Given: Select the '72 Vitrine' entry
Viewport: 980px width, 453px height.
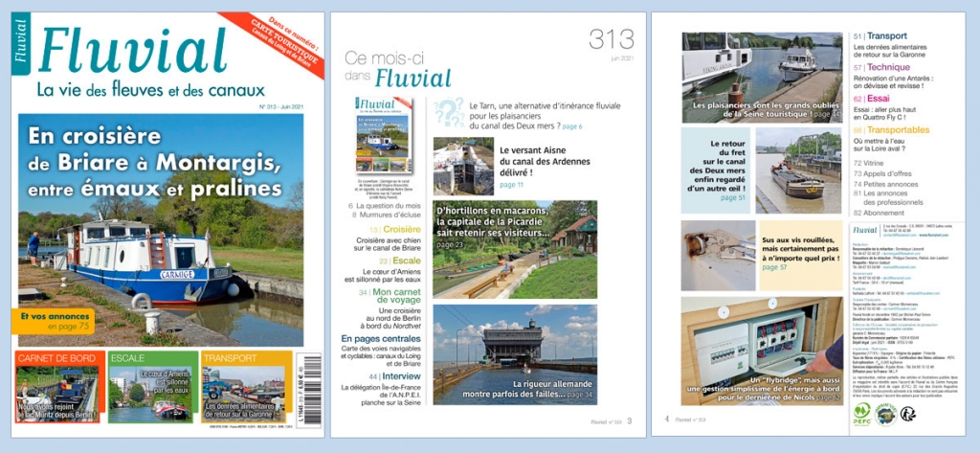Looking at the screenshot, I should click(871, 163).
